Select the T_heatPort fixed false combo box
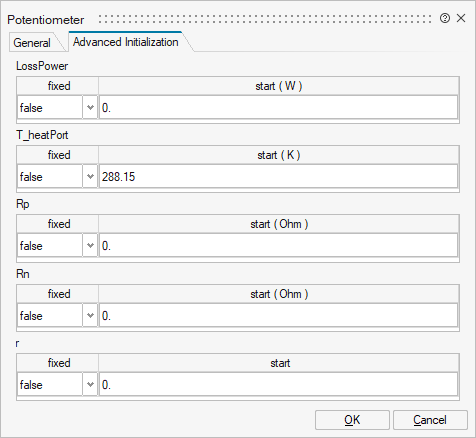 click(x=57, y=176)
